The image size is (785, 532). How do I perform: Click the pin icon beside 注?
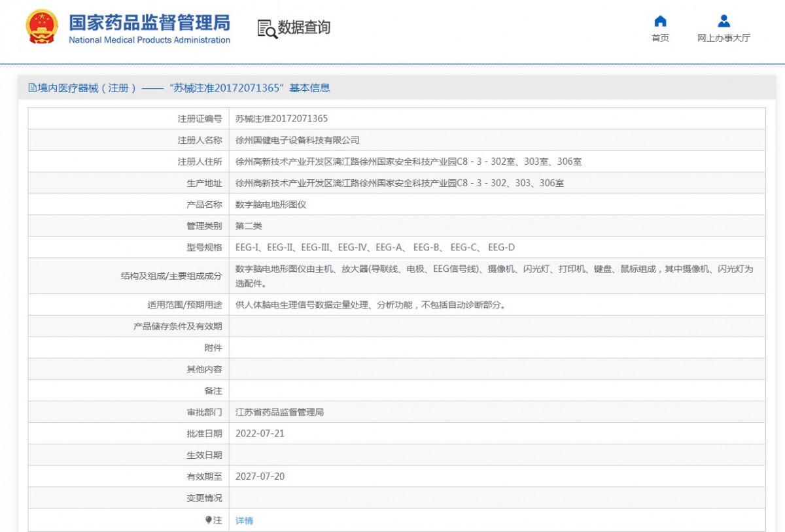click(x=209, y=520)
